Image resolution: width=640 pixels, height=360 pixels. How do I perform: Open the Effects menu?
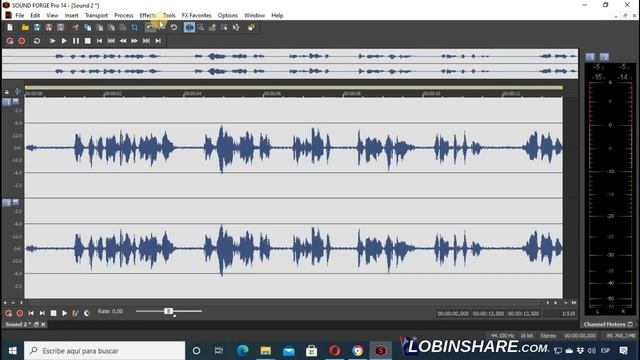click(x=148, y=16)
